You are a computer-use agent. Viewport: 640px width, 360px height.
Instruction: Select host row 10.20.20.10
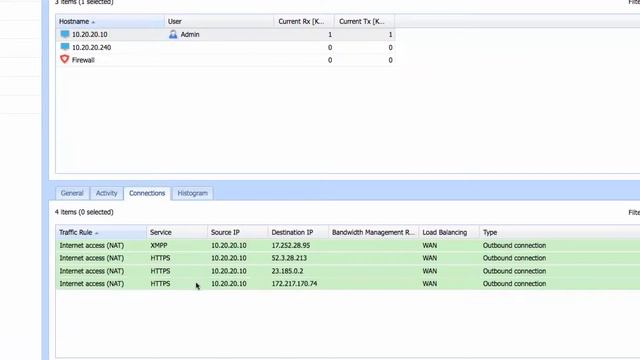(225, 34)
